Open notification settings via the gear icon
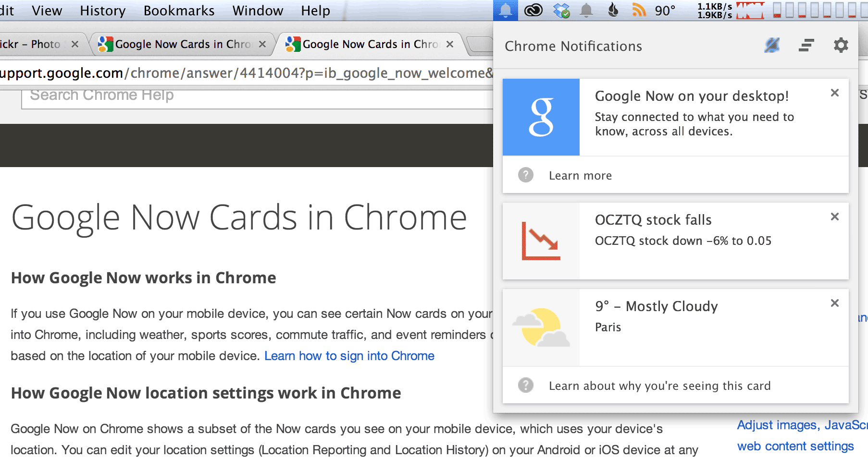868x459 pixels. 841,45
